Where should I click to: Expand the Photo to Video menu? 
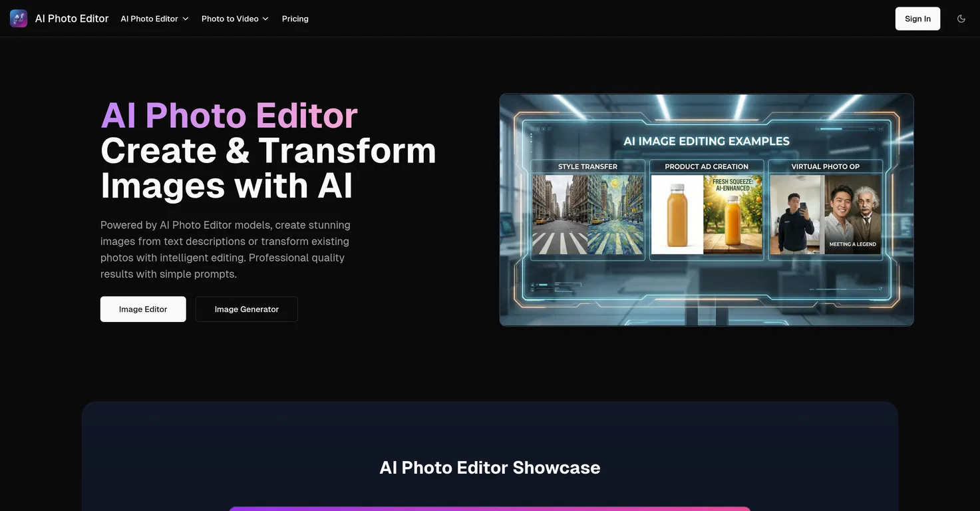click(x=234, y=19)
